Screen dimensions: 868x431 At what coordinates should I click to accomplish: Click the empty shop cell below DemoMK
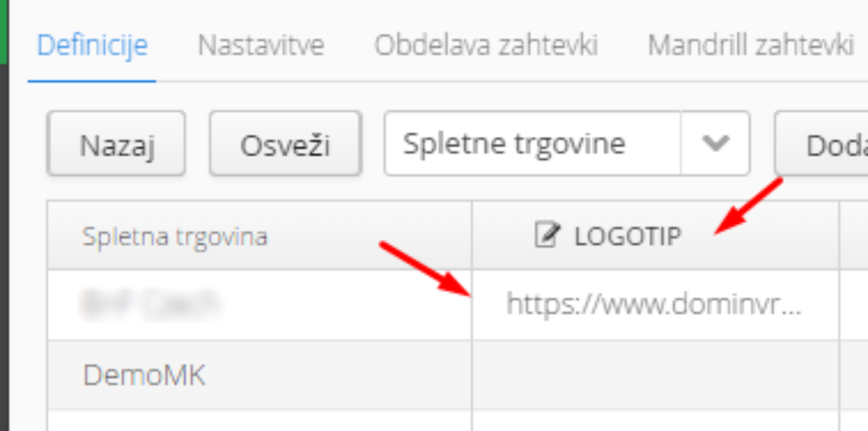click(260, 420)
